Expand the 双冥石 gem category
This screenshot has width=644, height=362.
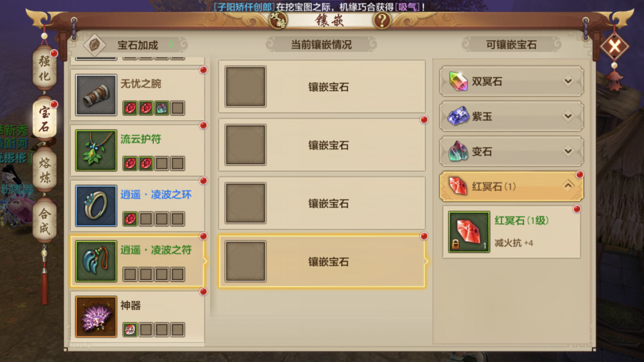tap(511, 81)
